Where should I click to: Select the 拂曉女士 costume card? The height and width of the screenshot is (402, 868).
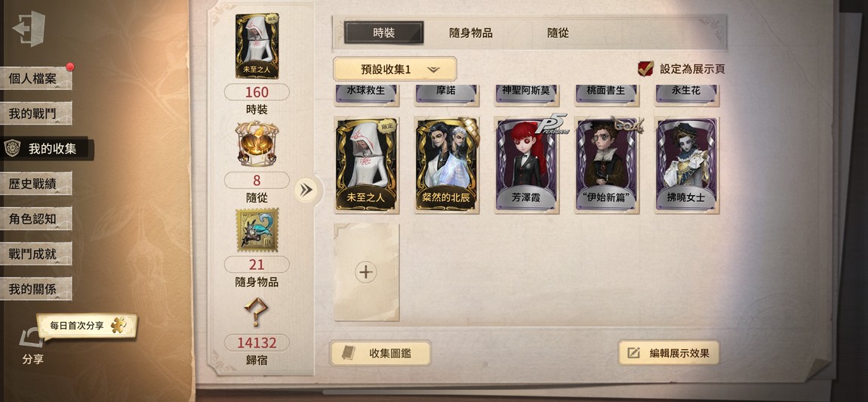pyautogui.click(x=687, y=165)
